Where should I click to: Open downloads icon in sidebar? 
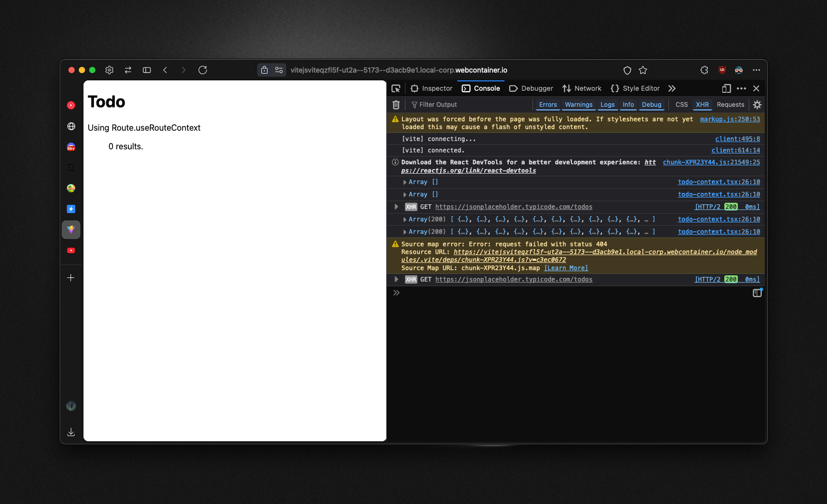71,432
